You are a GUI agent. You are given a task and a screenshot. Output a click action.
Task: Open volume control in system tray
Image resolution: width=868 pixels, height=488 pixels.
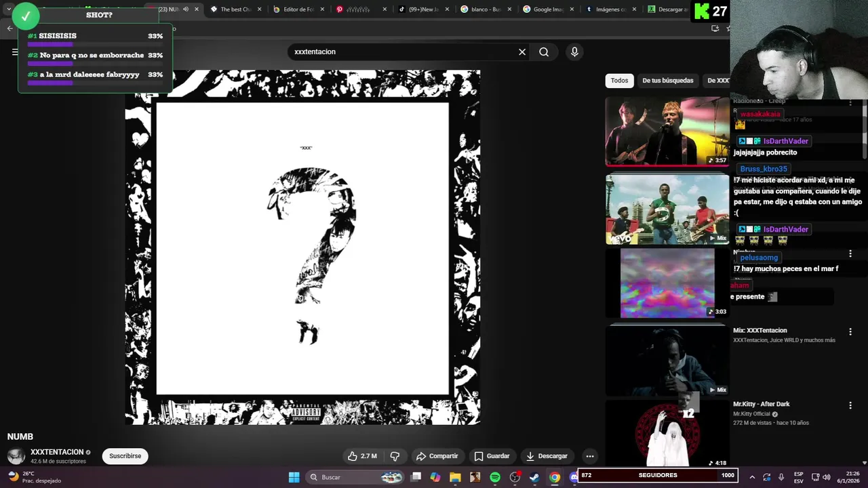(826, 477)
